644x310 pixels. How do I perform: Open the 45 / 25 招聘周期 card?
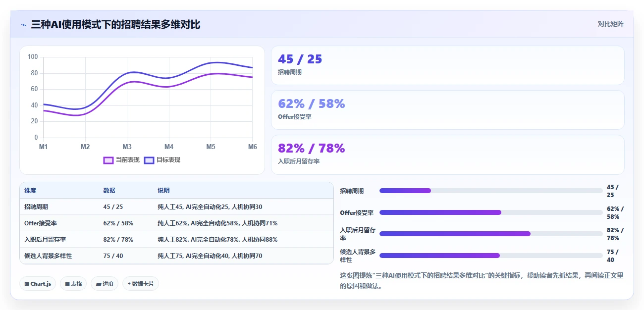447,65
